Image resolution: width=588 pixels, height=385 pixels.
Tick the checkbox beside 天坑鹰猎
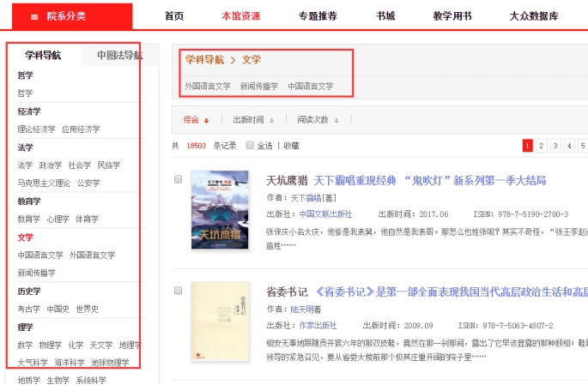[178, 179]
